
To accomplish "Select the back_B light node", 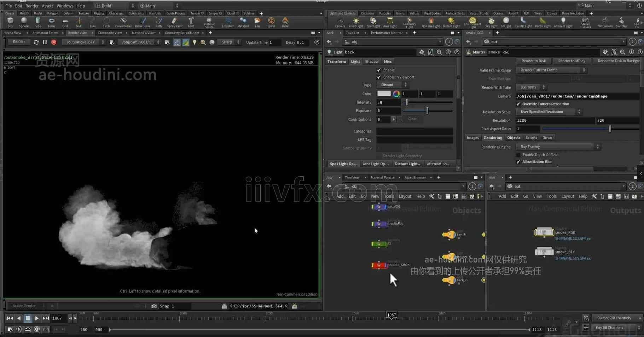I will pos(449,280).
